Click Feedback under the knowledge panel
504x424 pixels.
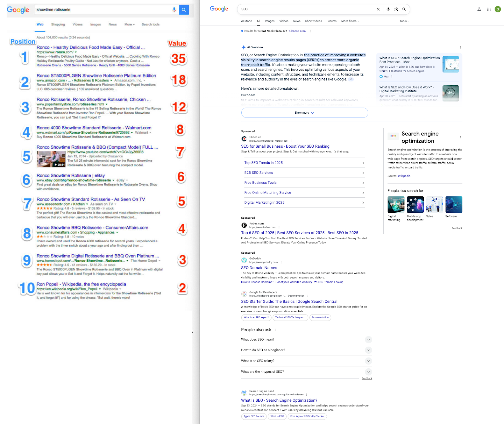pos(457,228)
